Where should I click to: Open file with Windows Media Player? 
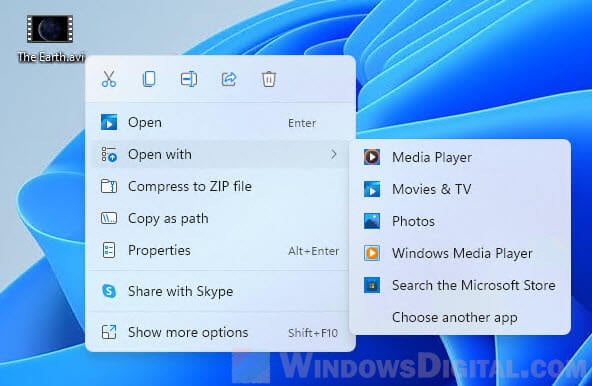coord(460,253)
